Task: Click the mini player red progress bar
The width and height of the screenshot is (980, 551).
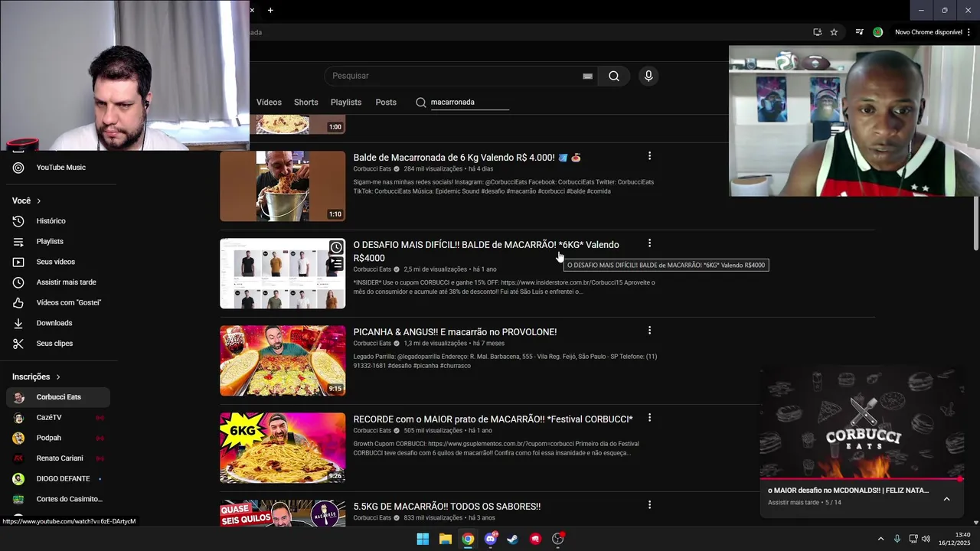Action: pos(862,479)
